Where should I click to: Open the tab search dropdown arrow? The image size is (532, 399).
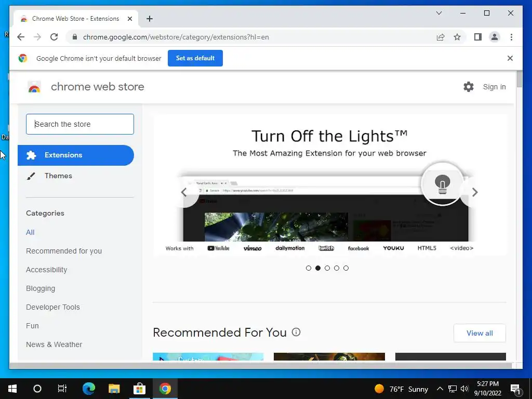(x=438, y=13)
